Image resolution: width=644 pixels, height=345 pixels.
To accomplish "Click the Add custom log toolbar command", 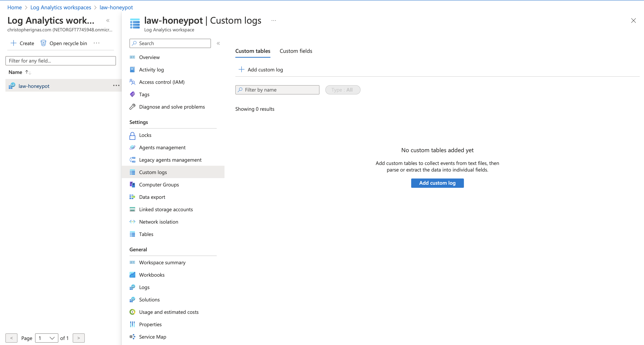I will (261, 70).
